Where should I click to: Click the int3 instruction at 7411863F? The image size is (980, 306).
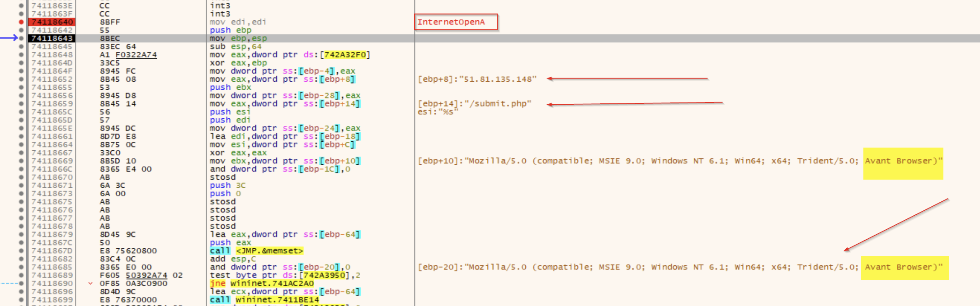(220, 14)
